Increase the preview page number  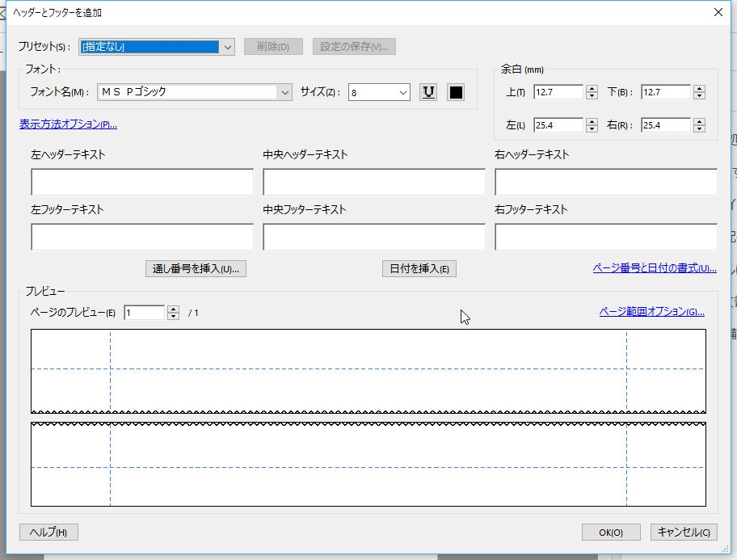174,309
